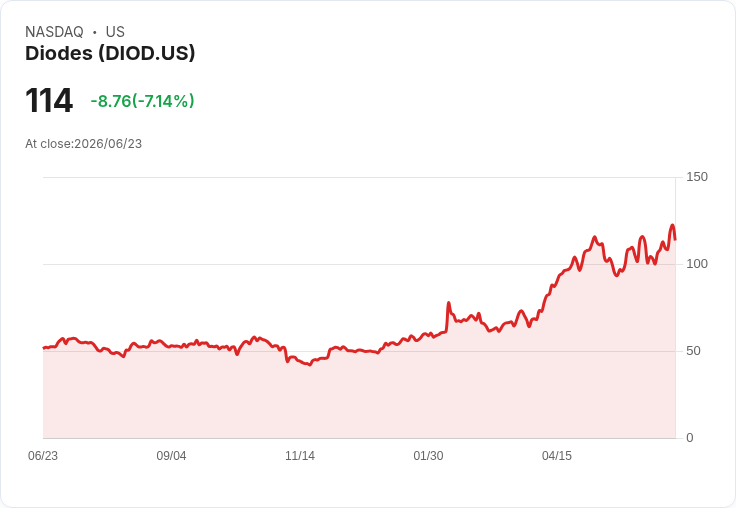
Task: Click the lowest dip of the line near 11/14
Action: [x=310, y=365]
